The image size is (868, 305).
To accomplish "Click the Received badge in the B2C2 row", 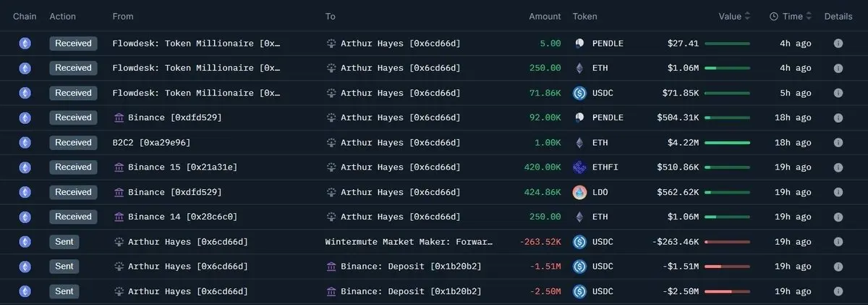I will click(x=73, y=143).
